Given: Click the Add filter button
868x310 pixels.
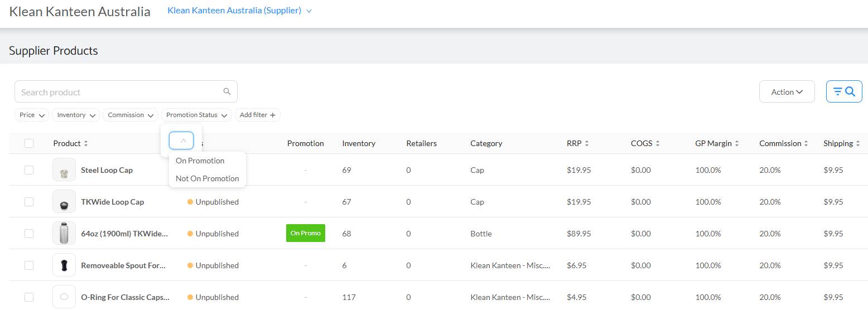Looking at the screenshot, I should (257, 115).
